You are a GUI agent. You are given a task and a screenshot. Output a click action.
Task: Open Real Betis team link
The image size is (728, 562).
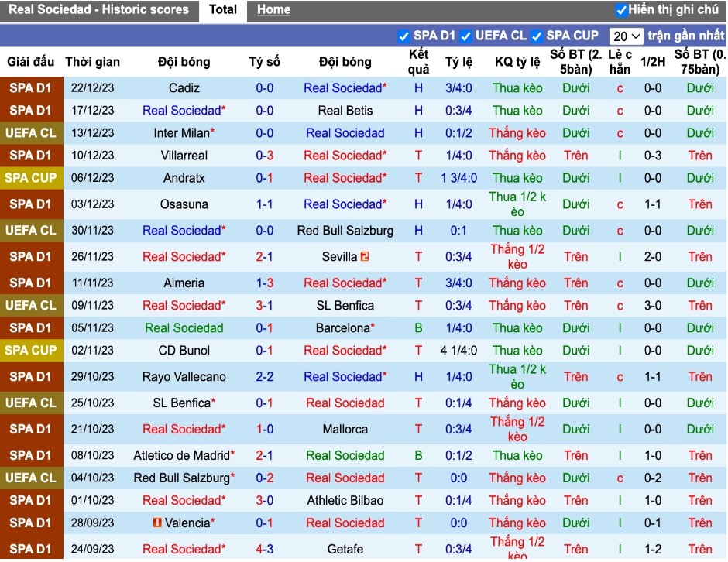345,111
